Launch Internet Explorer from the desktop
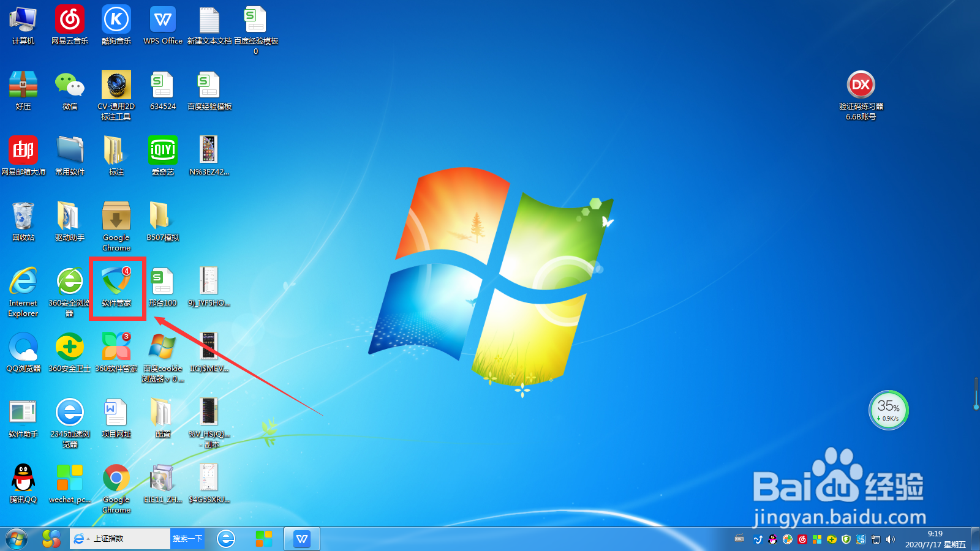This screenshot has height=551, width=980. [23, 292]
